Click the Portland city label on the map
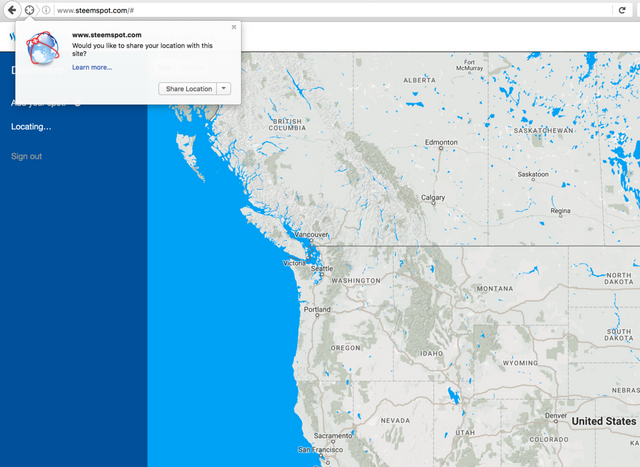The image size is (640, 467). [317, 309]
